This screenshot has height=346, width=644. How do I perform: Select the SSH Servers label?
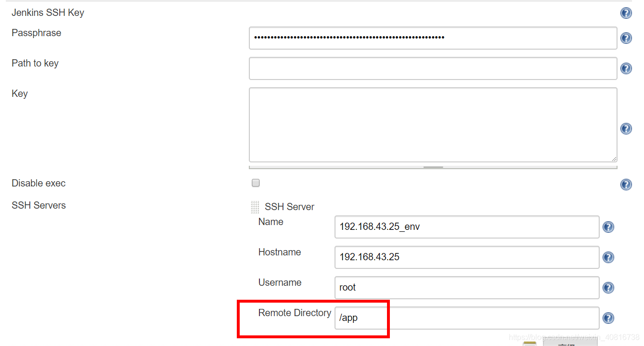click(39, 205)
